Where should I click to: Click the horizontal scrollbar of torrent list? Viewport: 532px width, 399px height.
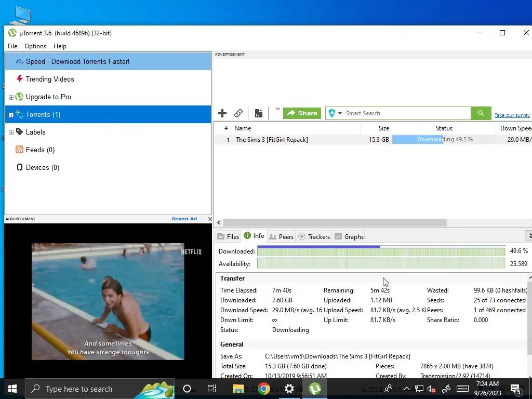click(x=335, y=222)
